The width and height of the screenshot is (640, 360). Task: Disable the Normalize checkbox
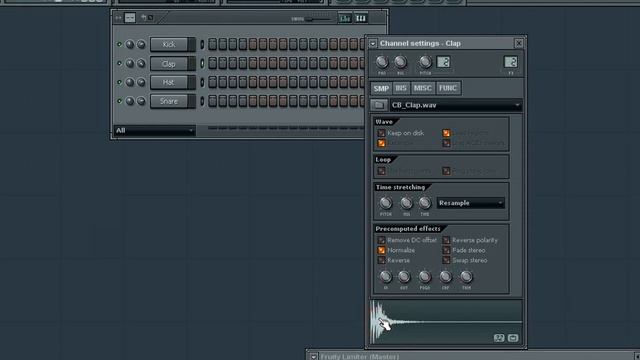381,250
